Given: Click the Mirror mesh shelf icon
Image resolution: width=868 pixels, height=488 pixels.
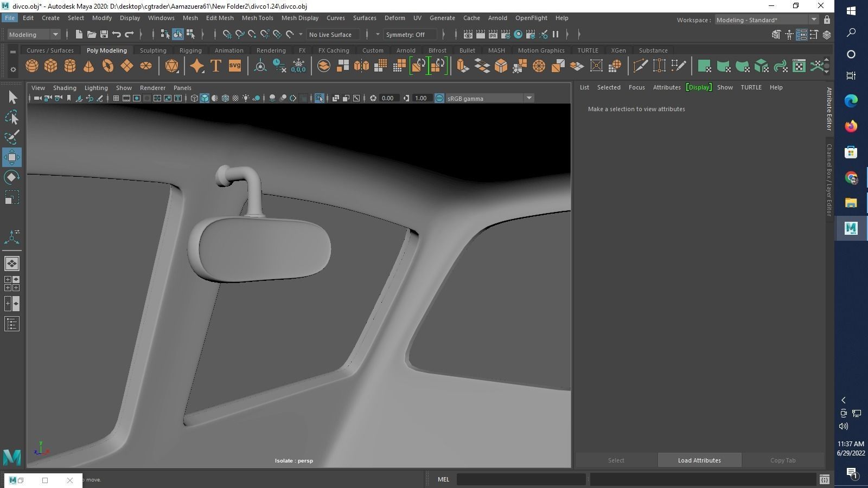Looking at the screenshot, I should pos(361,66).
